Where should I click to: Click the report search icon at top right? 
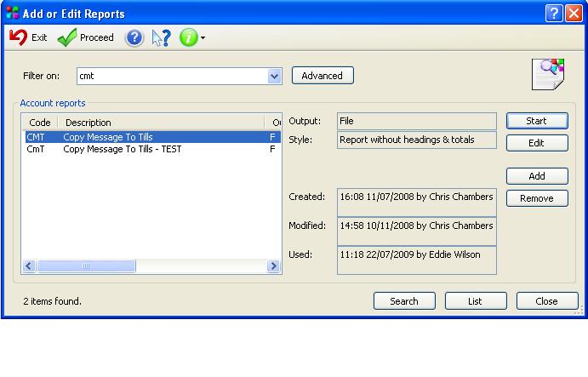pos(548,74)
